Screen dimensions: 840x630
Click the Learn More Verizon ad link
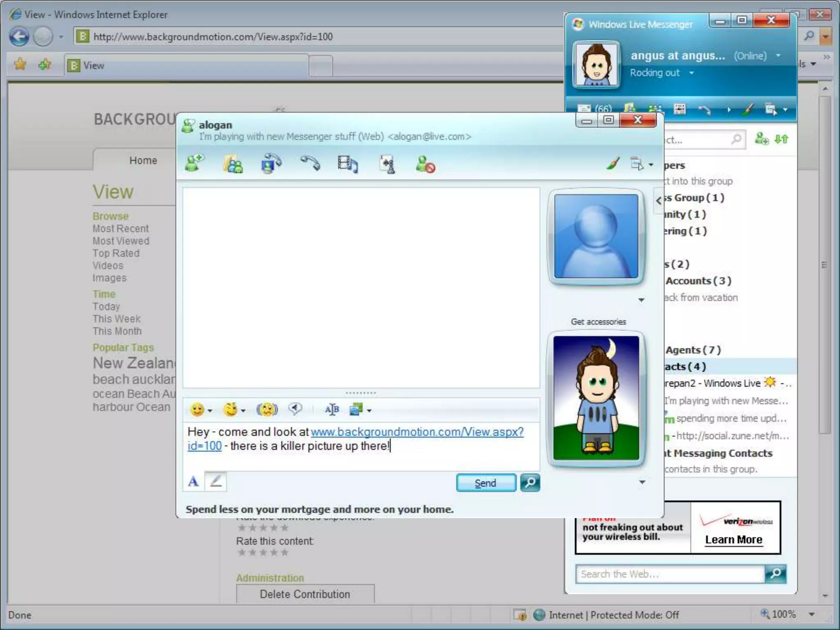[x=733, y=540]
